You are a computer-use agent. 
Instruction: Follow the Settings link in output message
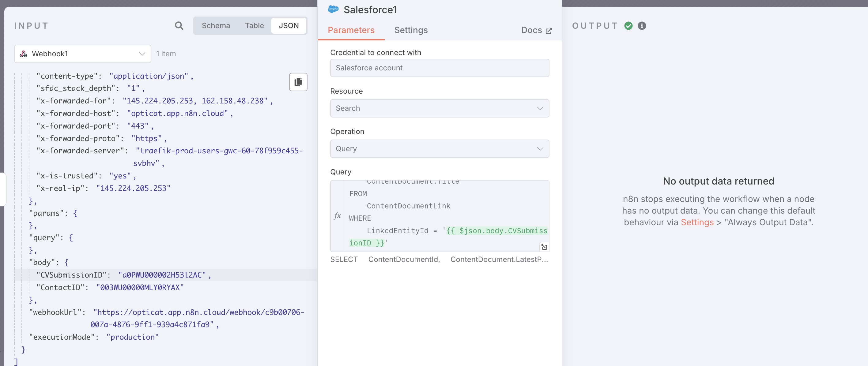coord(697,222)
